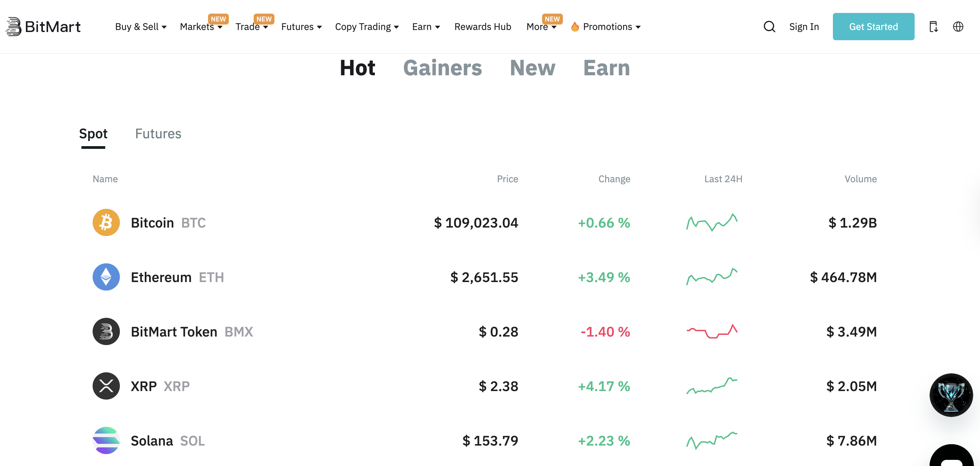Viewport: 980px width, 466px height.
Task: Expand the Promotions dropdown
Action: point(606,27)
